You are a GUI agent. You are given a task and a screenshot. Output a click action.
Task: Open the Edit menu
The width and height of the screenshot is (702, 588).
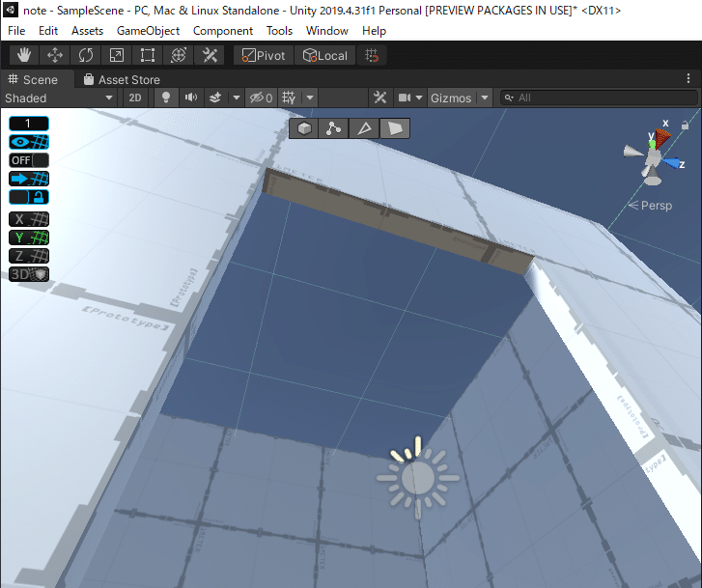pyautogui.click(x=48, y=31)
